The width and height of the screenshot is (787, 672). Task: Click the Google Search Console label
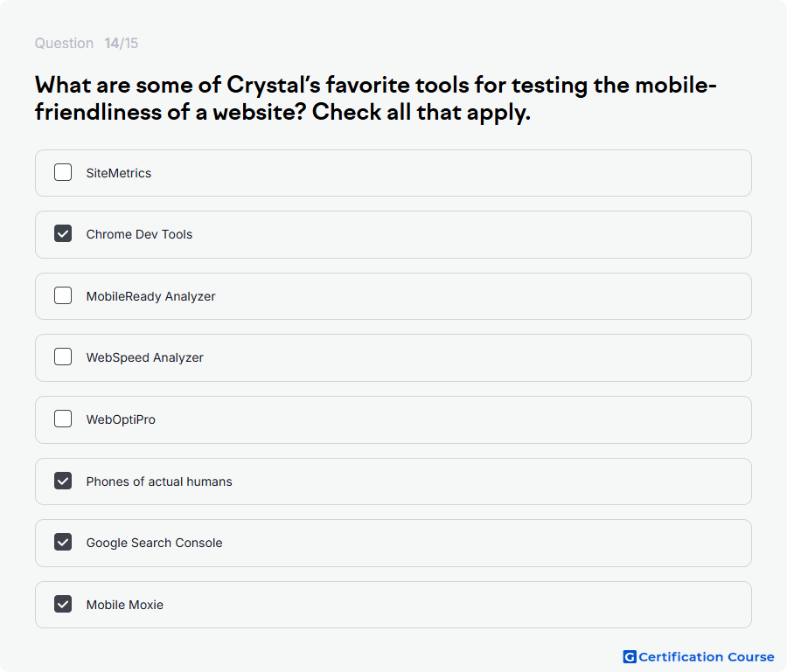point(154,543)
